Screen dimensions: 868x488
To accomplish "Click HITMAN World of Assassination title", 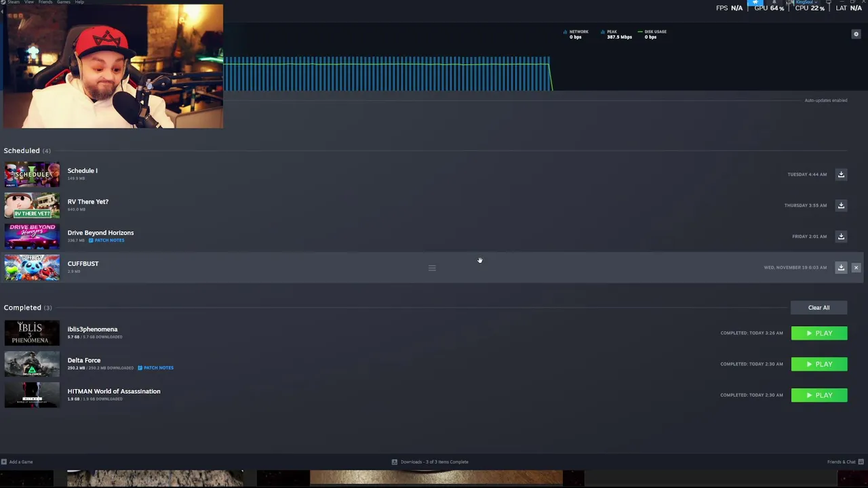I will tap(114, 392).
